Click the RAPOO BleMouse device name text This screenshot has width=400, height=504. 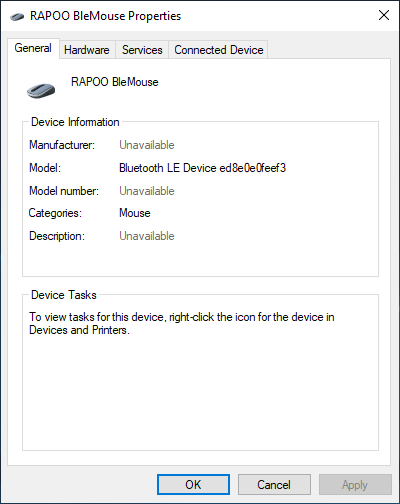[115, 82]
